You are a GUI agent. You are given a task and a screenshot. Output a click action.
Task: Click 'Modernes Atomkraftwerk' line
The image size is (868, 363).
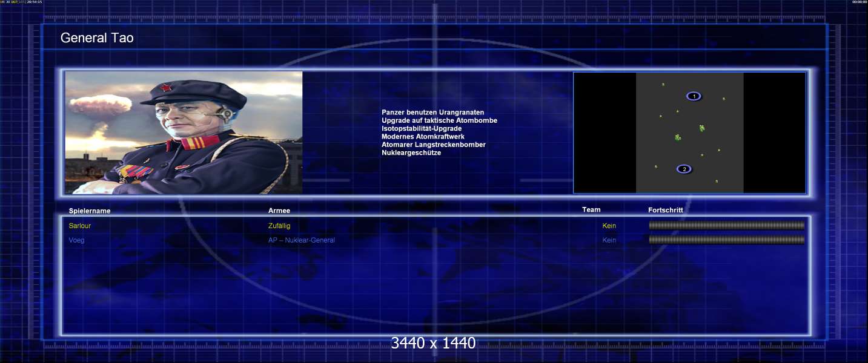pos(423,137)
